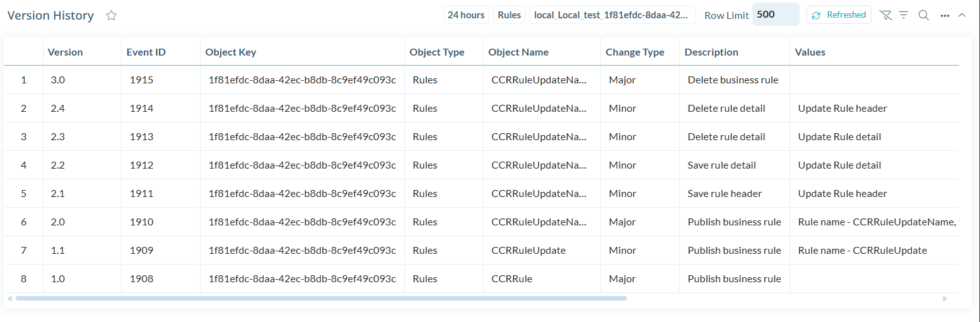Select the row with Event ID 1915
Image resolution: width=980 pixels, height=322 pixels.
point(142,80)
